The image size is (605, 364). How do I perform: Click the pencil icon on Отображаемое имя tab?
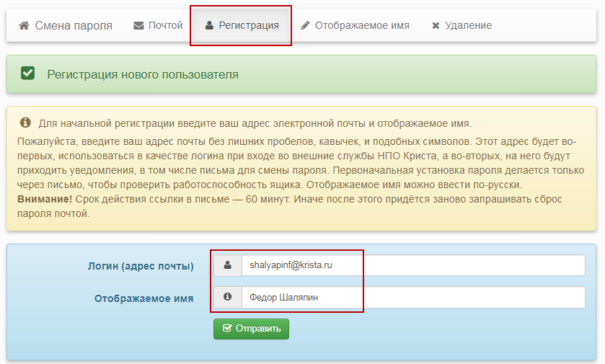pos(306,25)
